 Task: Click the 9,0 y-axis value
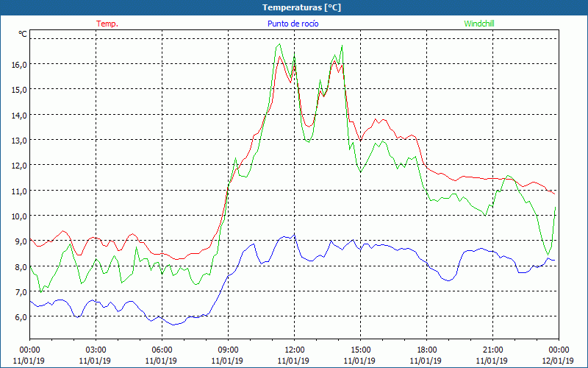(21, 241)
